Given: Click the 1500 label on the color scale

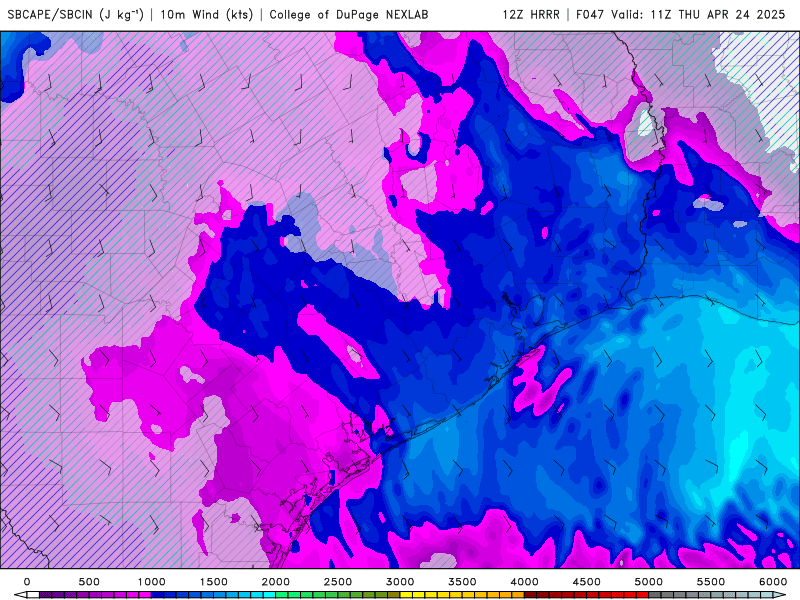Looking at the screenshot, I should tap(213, 582).
